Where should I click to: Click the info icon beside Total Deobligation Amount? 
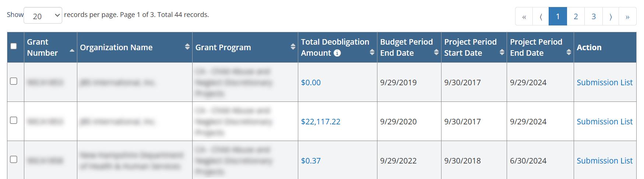[x=337, y=53]
